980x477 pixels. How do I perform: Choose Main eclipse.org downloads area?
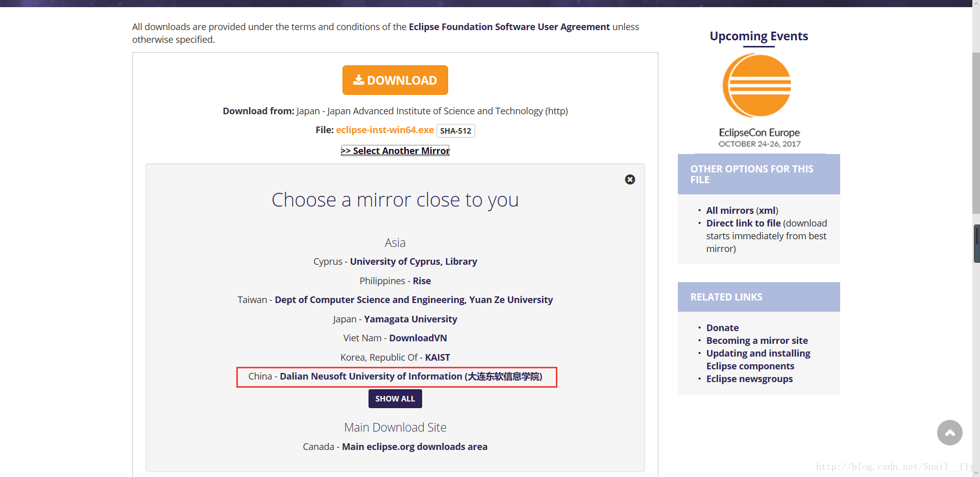pyautogui.click(x=414, y=447)
